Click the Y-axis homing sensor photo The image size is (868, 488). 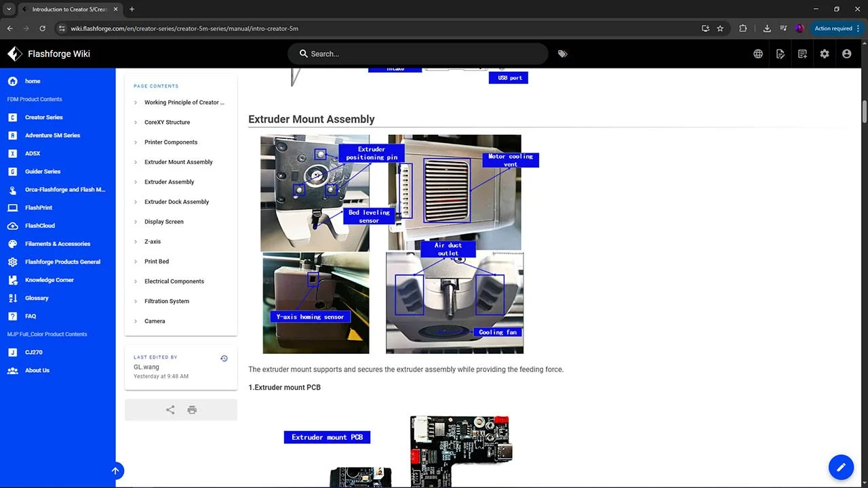[x=316, y=303]
